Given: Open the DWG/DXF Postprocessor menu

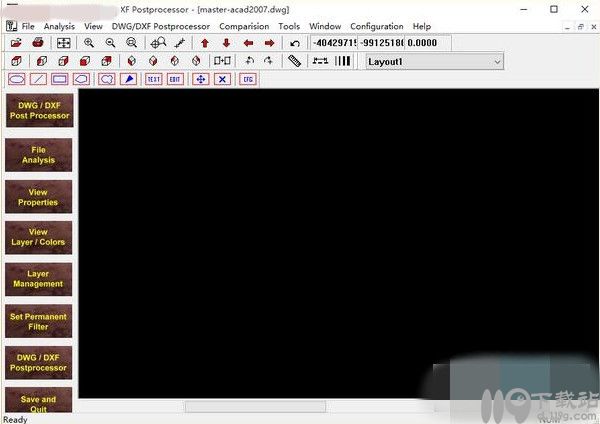Looking at the screenshot, I should [161, 26].
